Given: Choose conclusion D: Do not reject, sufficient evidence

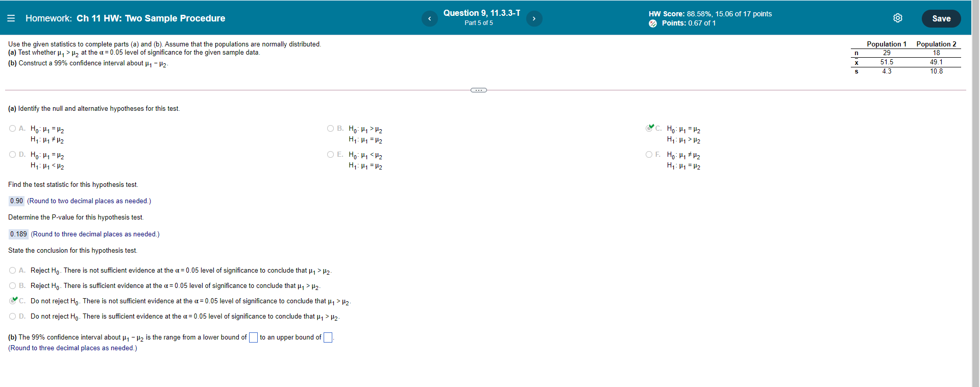Looking at the screenshot, I should (12, 317).
